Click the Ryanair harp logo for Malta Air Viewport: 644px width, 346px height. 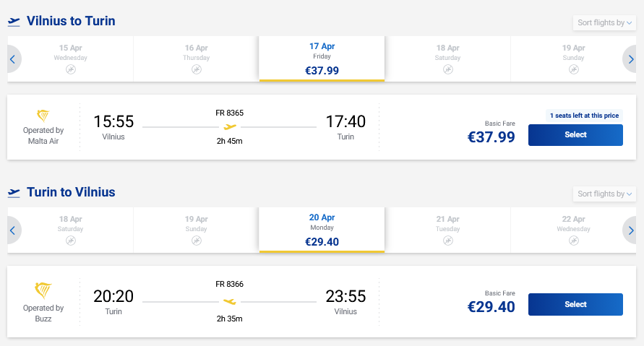pos(43,116)
